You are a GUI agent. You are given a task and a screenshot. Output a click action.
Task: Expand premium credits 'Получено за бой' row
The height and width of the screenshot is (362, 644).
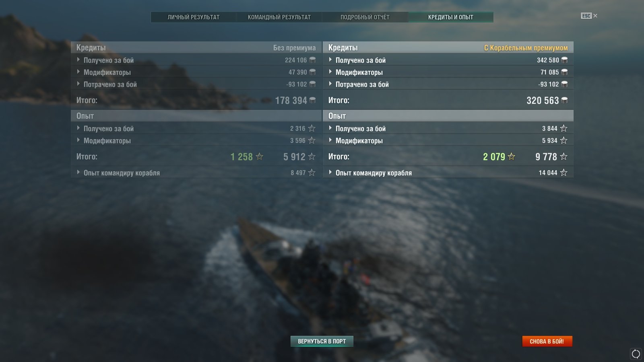point(330,60)
